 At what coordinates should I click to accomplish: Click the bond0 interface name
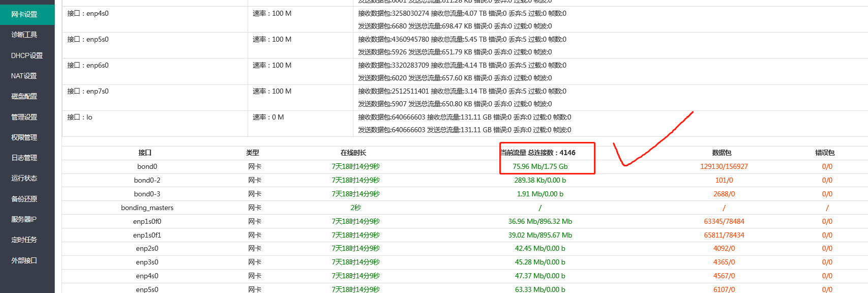pos(147,166)
